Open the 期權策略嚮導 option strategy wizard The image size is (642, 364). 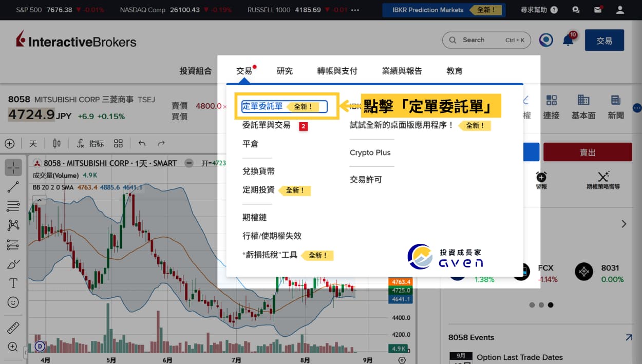[x=603, y=181]
